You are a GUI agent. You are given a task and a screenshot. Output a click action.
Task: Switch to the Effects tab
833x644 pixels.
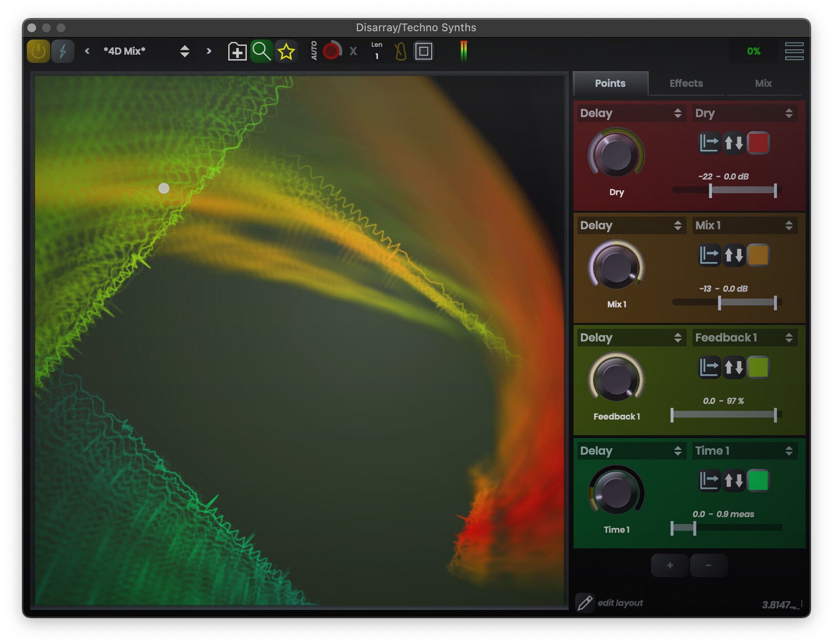(686, 83)
